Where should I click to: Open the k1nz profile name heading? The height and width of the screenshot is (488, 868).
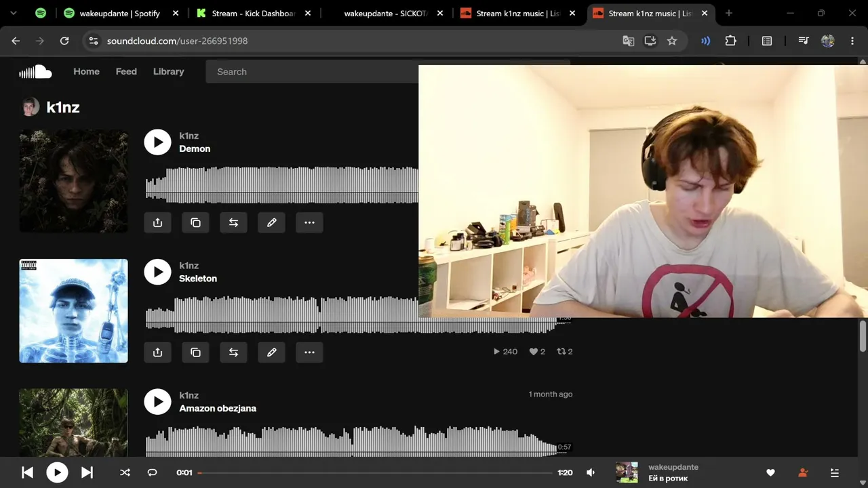[63, 107]
